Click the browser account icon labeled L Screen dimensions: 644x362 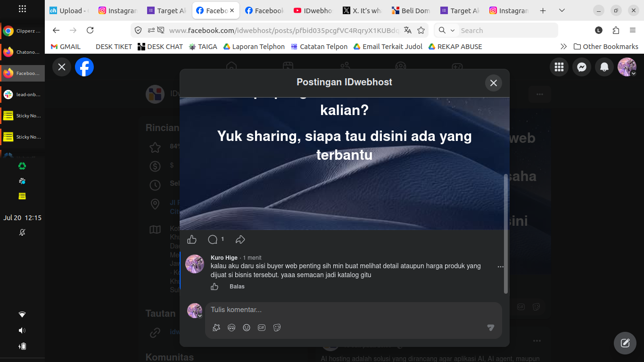[599, 30]
